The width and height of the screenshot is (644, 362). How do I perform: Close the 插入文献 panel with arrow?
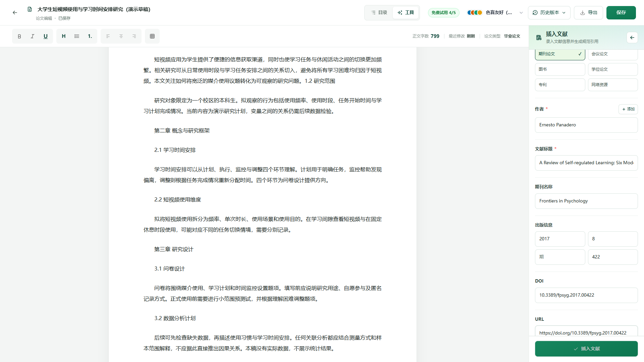pos(632,38)
